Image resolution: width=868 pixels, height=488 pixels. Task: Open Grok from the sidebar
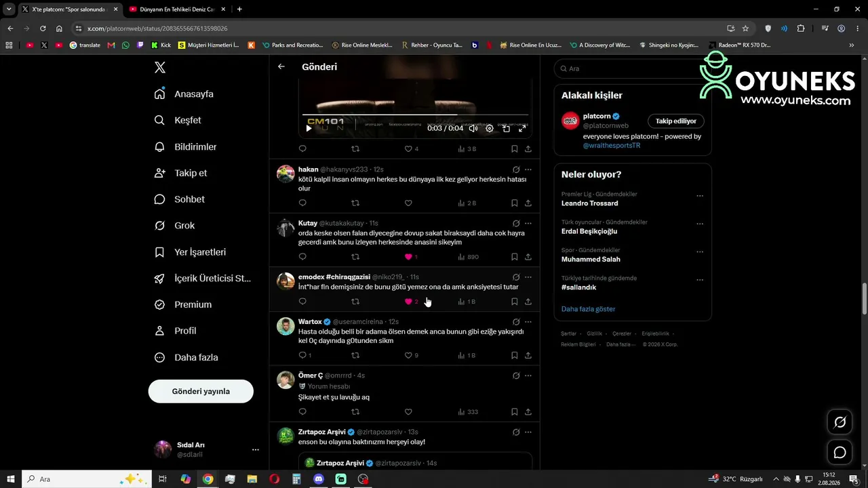[175, 226]
